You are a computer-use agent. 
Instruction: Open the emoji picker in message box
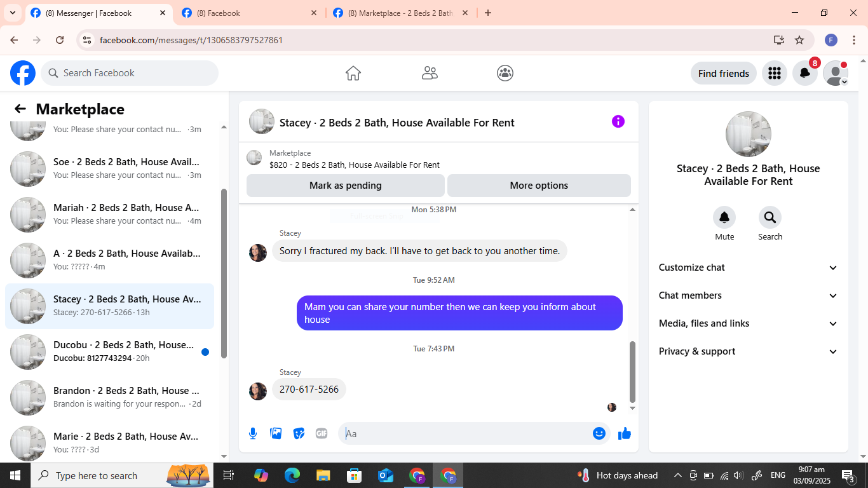coord(599,433)
